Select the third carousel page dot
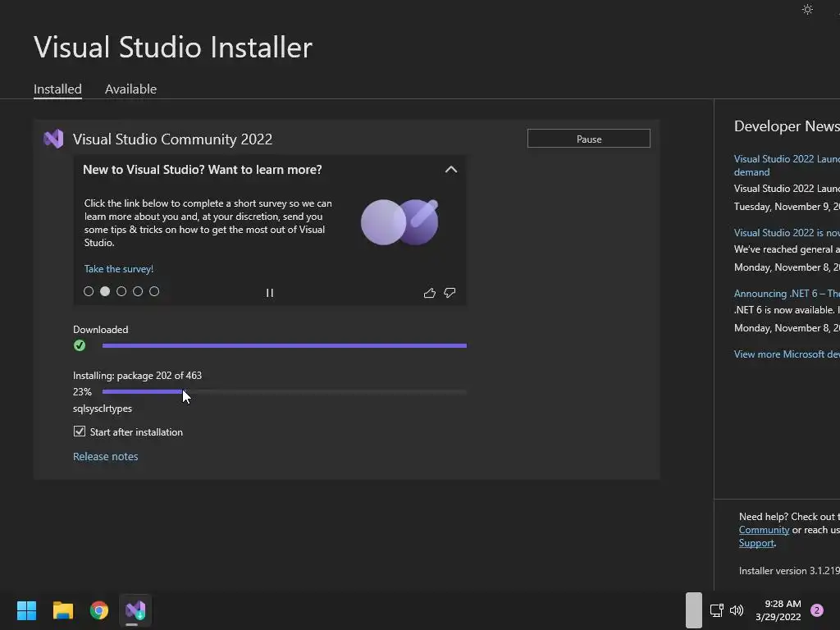Image resolution: width=840 pixels, height=630 pixels. pyautogui.click(x=121, y=291)
